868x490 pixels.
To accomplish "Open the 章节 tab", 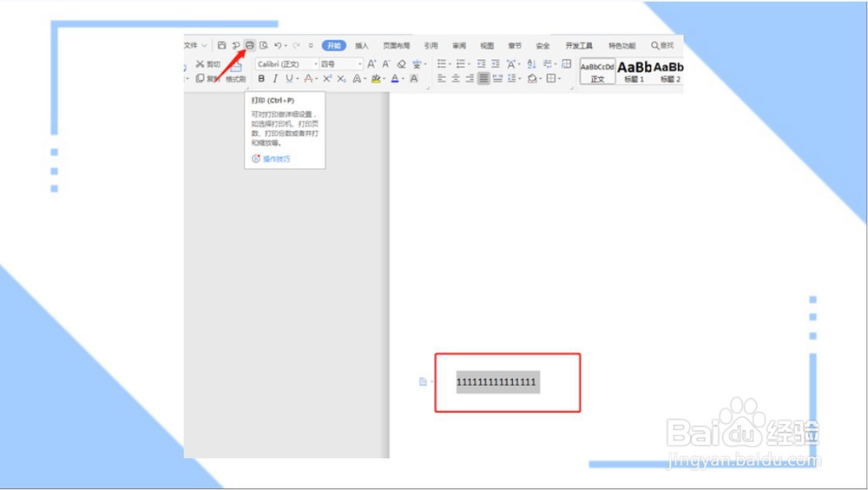I will (515, 45).
